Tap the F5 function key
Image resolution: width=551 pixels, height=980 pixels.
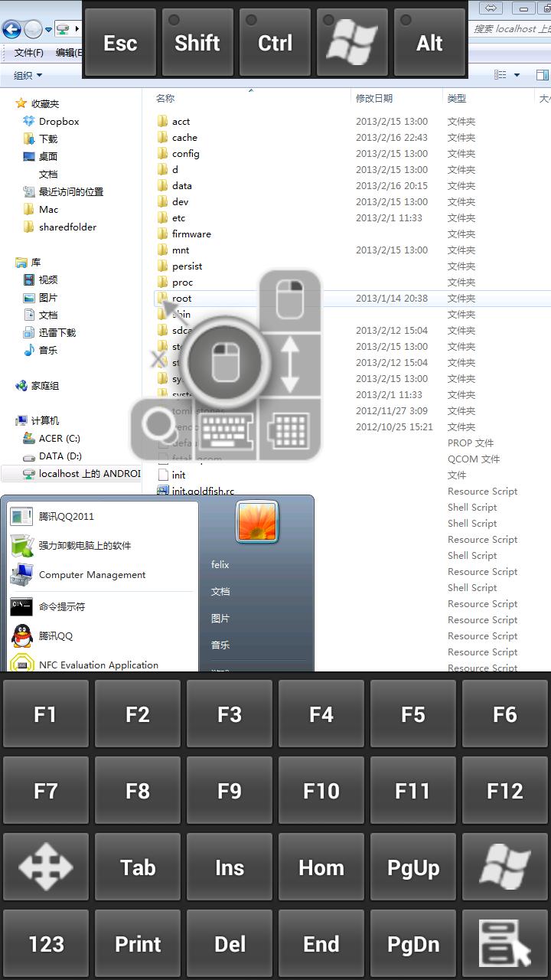(x=413, y=714)
